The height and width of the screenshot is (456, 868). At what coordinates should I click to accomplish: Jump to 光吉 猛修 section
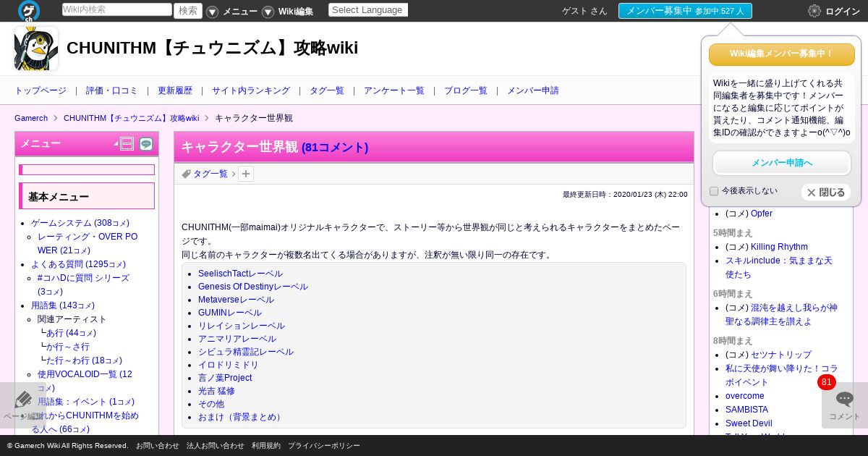coord(216,391)
